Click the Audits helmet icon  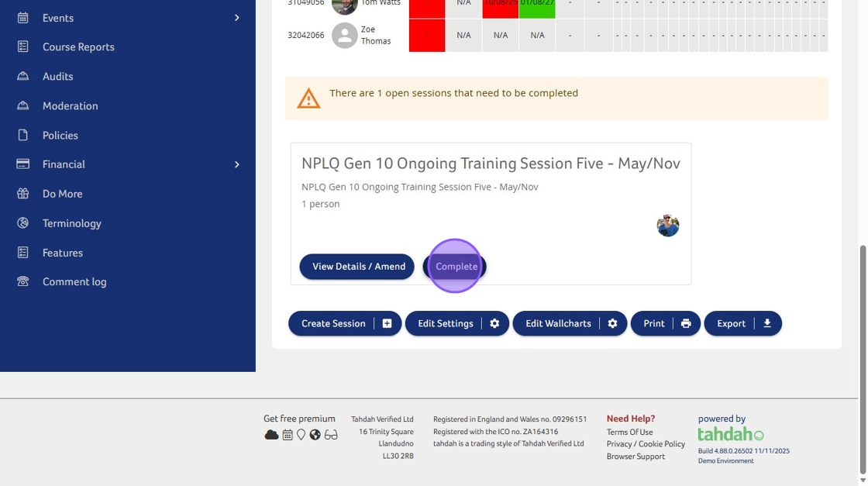22,76
